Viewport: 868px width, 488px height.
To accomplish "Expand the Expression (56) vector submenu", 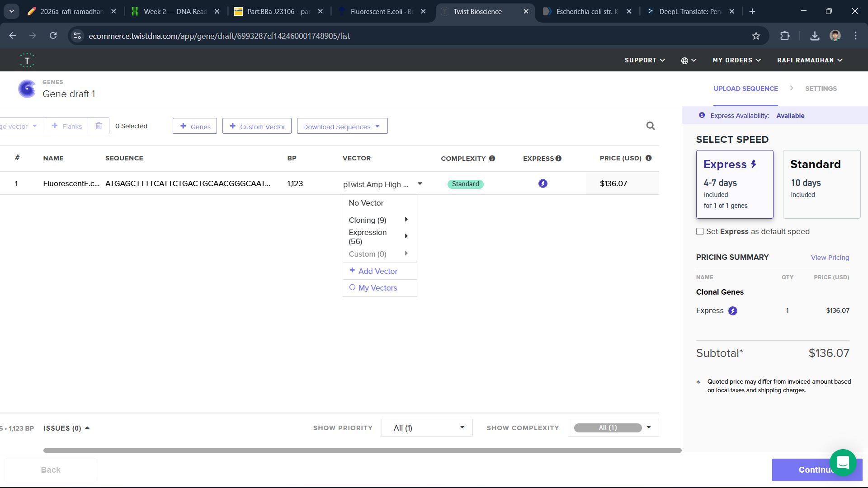I will pyautogui.click(x=379, y=237).
